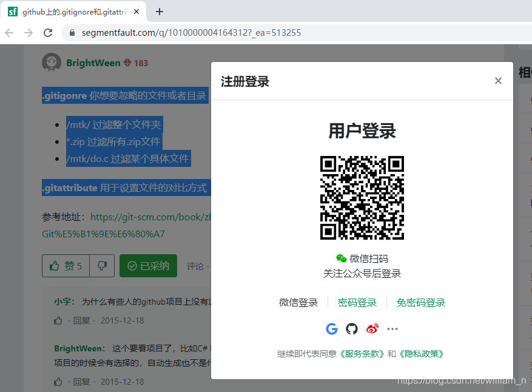Upvote the answer with 赞 5
Viewport: 532px width, 392px height.
66,266
